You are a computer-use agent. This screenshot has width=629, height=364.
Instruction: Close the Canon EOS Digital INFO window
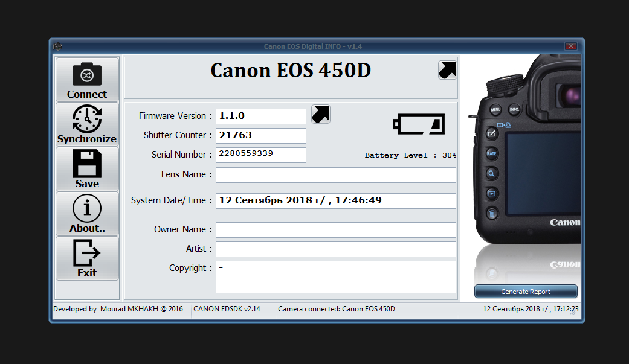(x=570, y=46)
